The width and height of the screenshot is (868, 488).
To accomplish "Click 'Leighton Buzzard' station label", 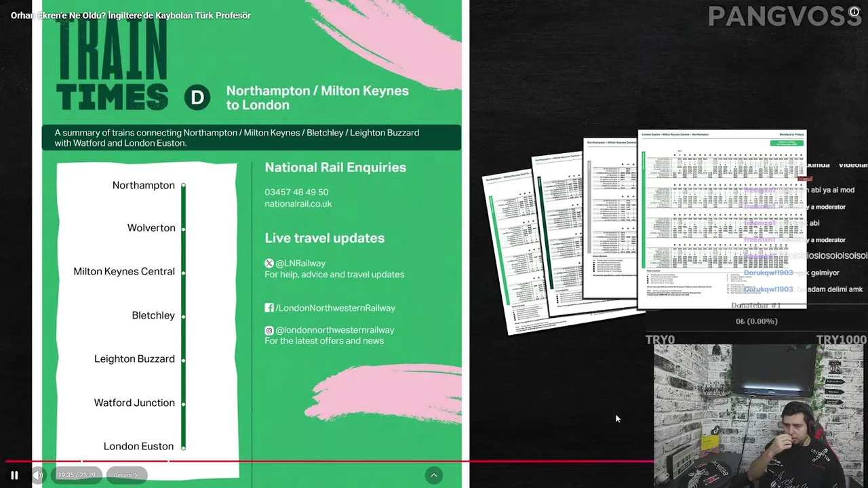I will point(134,359).
